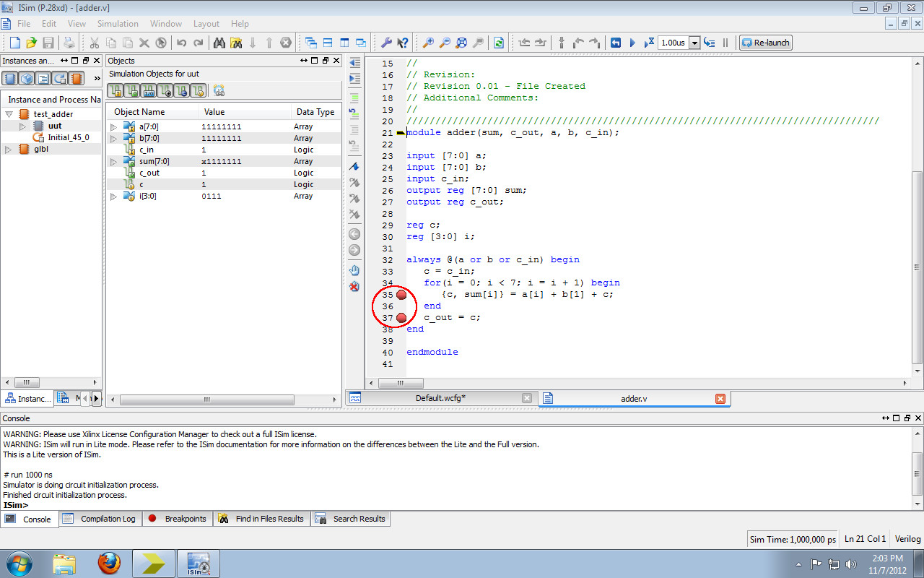Open ISim preferences with the wrench icon

tap(386, 43)
